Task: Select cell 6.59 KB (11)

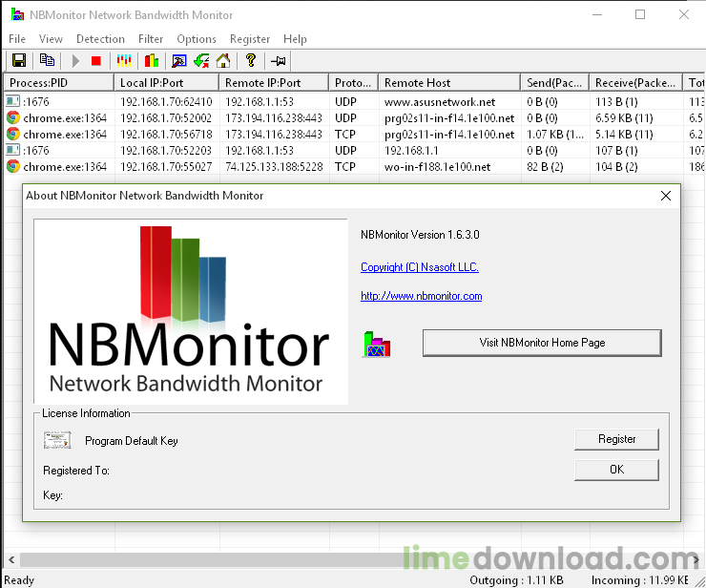Action: (x=624, y=118)
